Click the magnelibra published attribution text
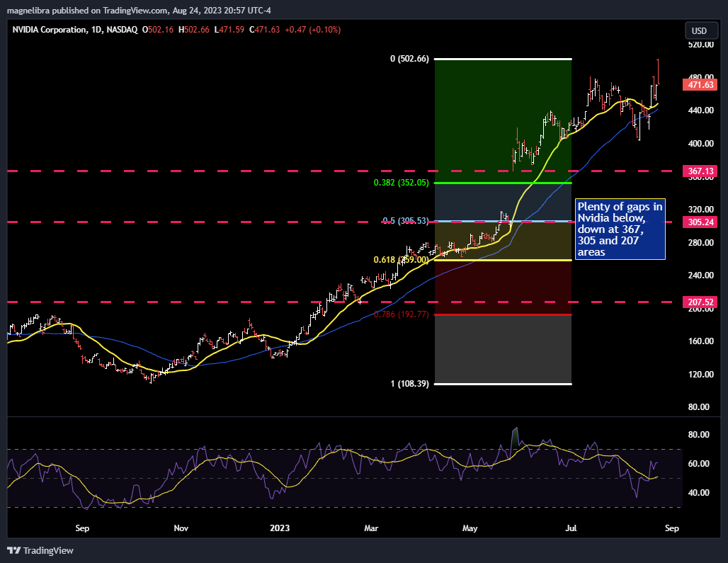The height and width of the screenshot is (563, 728). 139,10
